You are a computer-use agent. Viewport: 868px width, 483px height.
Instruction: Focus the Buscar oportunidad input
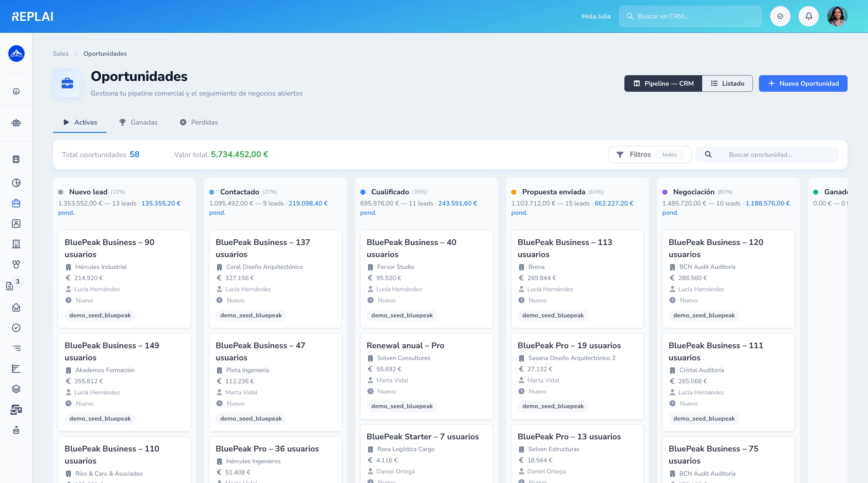click(767, 155)
